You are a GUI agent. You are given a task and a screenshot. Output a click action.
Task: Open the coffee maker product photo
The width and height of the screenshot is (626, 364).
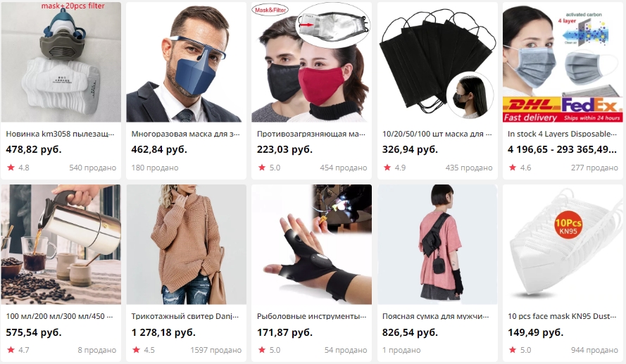61,244
